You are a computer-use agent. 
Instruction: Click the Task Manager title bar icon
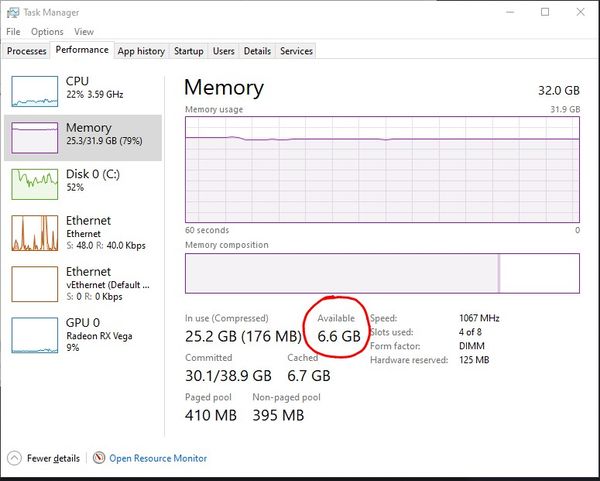click(12, 12)
